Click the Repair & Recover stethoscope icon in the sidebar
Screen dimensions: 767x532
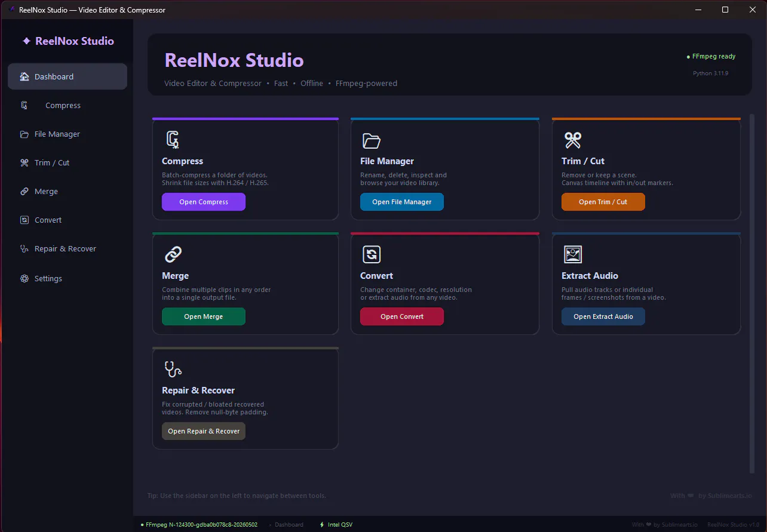tap(24, 249)
